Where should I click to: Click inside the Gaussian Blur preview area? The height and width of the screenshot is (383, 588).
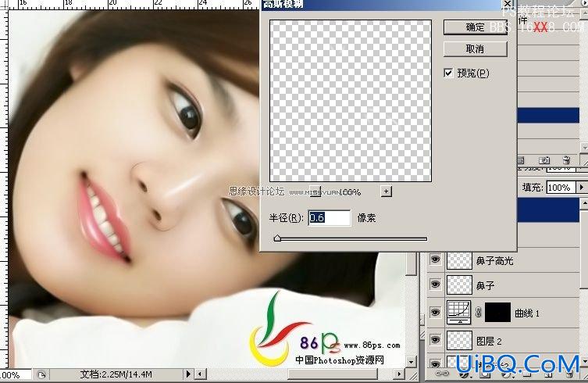351,101
